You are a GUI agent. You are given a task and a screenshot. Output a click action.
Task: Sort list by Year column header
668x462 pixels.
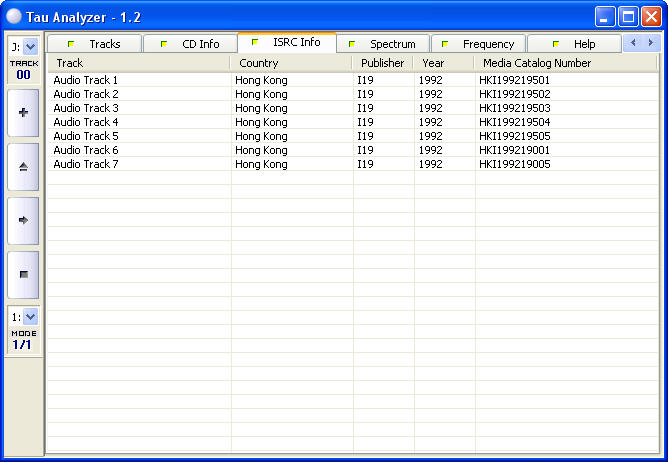click(x=443, y=63)
